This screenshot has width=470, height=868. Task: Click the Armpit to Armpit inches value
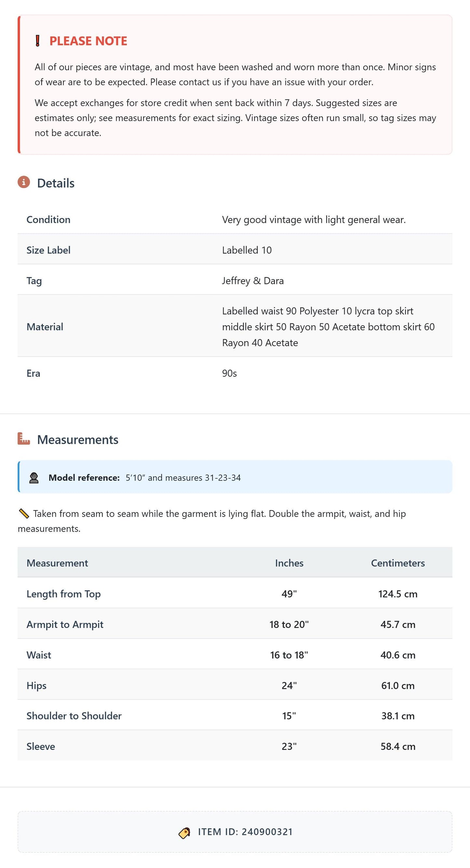[x=289, y=624]
